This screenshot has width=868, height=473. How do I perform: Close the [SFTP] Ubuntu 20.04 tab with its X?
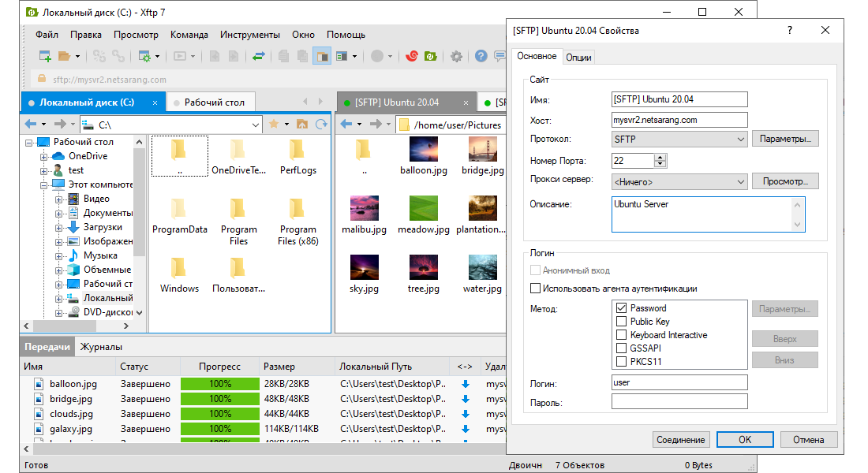pyautogui.click(x=466, y=103)
